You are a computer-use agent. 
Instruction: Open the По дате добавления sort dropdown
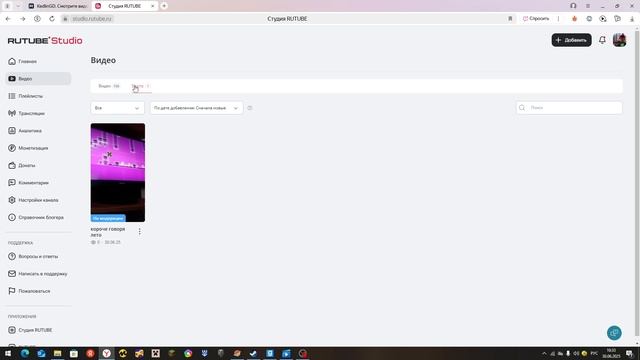coord(196,108)
